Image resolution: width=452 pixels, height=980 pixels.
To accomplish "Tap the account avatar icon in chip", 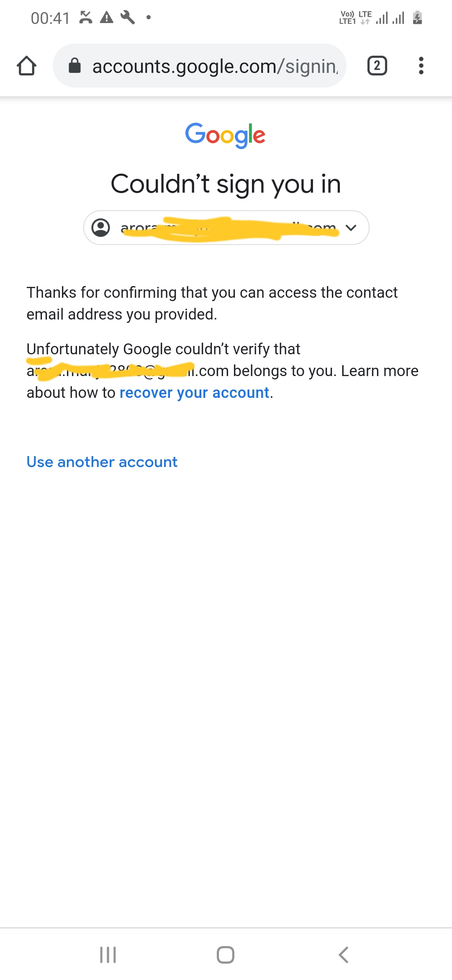I will pyautogui.click(x=101, y=227).
